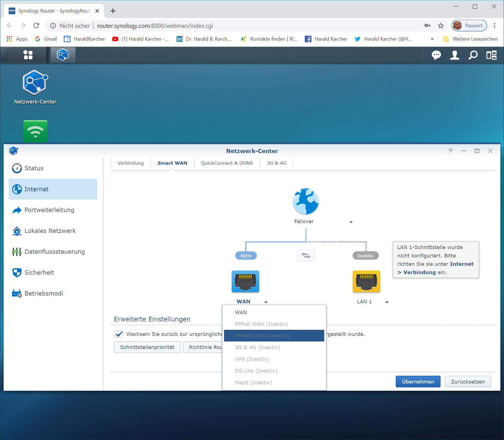Switch to QuickConnect & DDNS tab
504x440 pixels.
227,163
